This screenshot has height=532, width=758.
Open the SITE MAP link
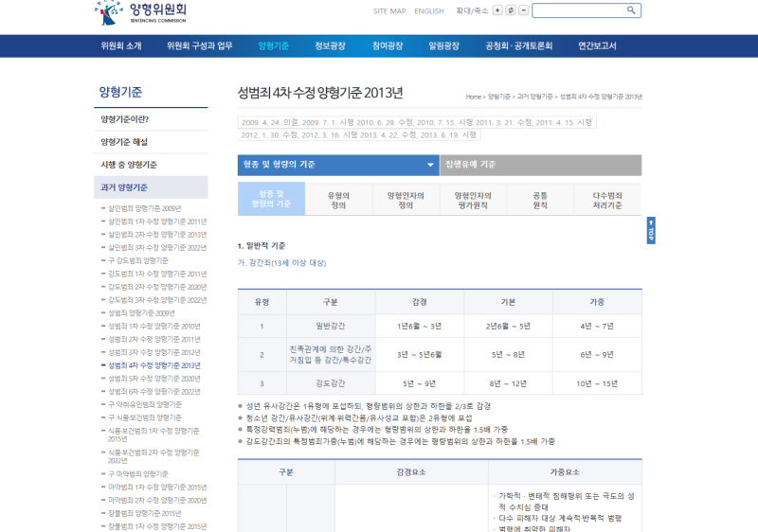389,10
